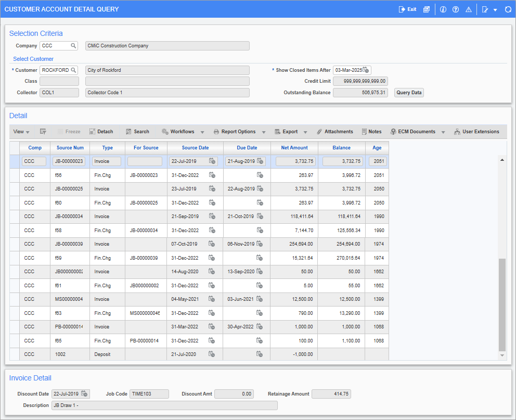Open the View dropdown in the Detail toolbar

click(20, 131)
